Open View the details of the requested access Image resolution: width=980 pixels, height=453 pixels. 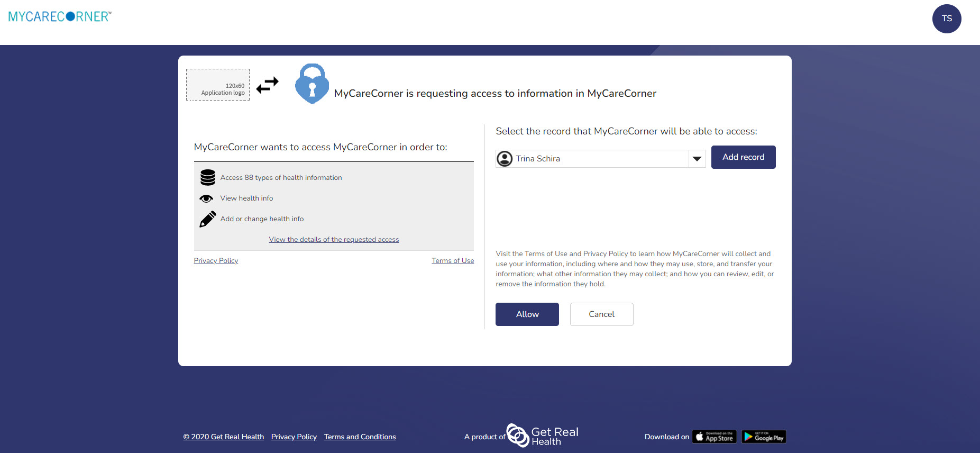[334, 240]
